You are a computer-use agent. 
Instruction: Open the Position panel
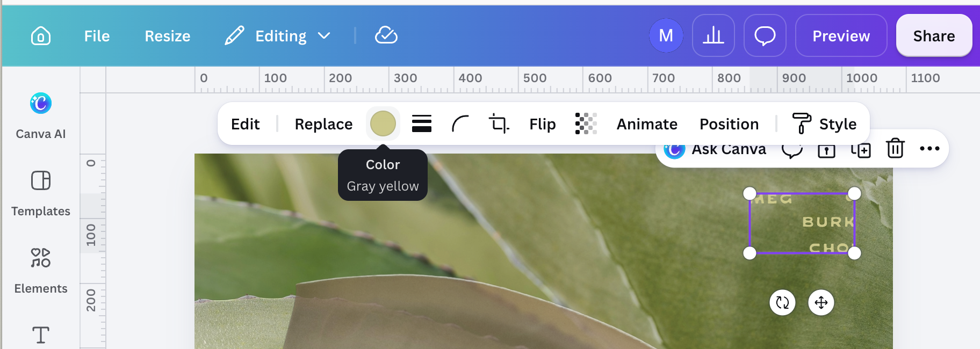click(x=729, y=124)
